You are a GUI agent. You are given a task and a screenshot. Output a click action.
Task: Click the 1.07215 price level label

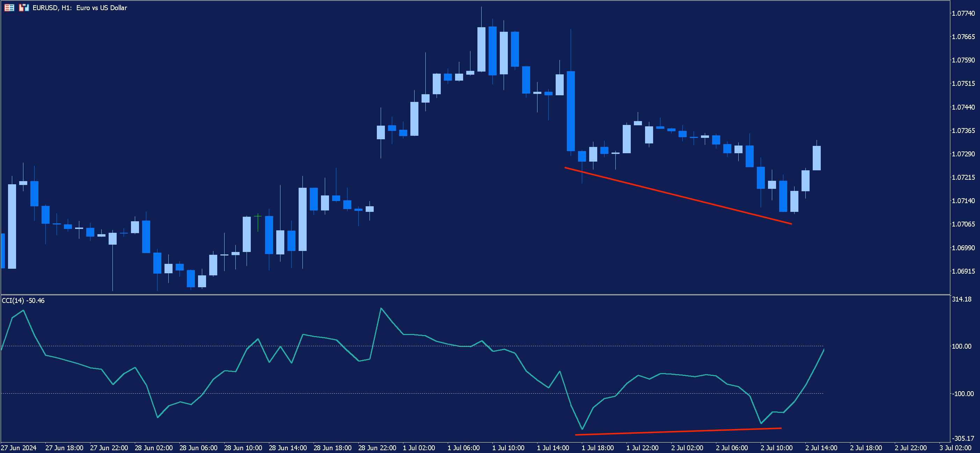click(x=963, y=178)
